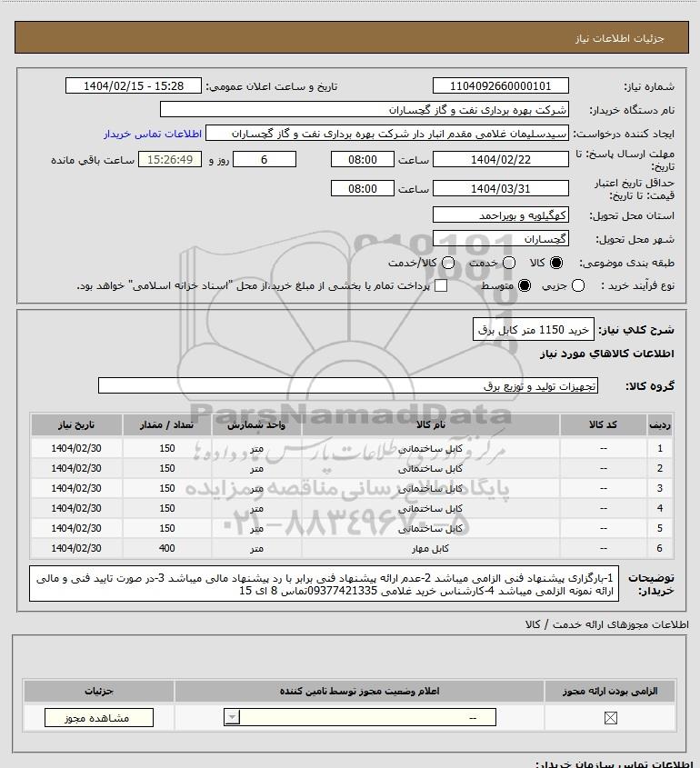Click the response deadline hour 08:00 field
700x768 pixels.
click(363, 160)
